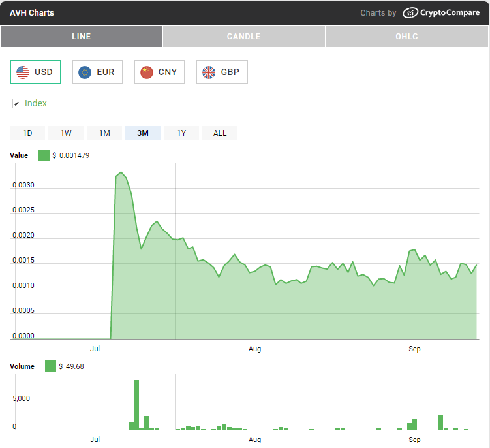This screenshot has height=448, width=490.
Task: Switch to the LINE chart tab
Action: click(82, 37)
